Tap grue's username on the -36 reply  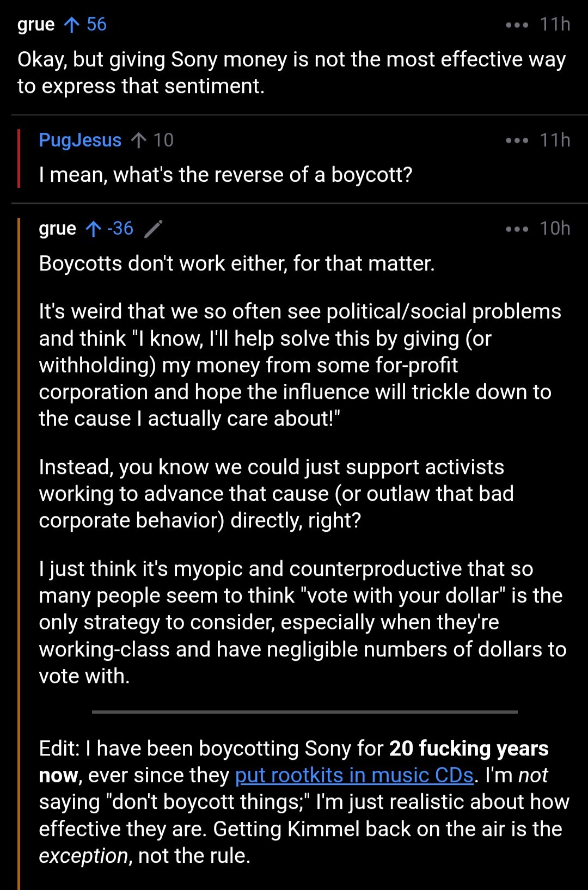[x=57, y=229]
